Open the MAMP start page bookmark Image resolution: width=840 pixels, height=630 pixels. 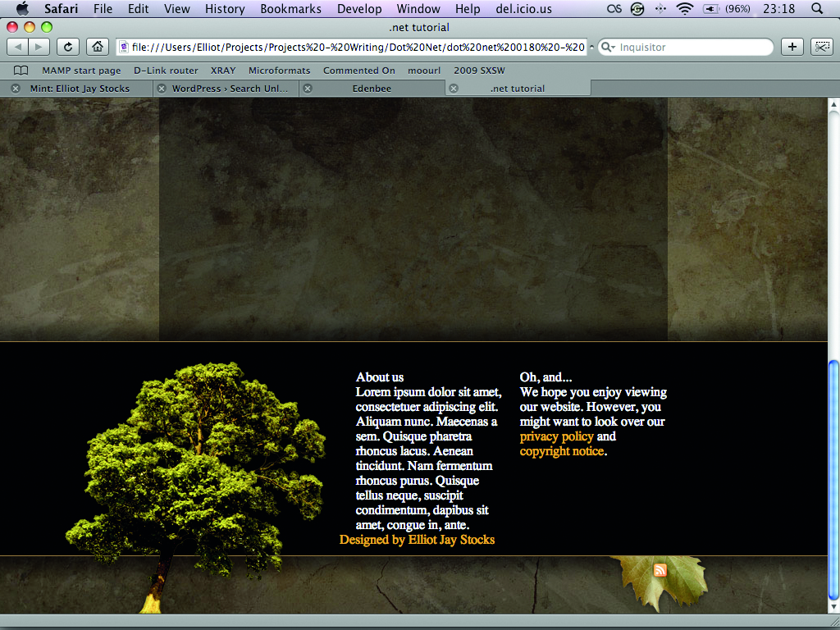click(81, 71)
